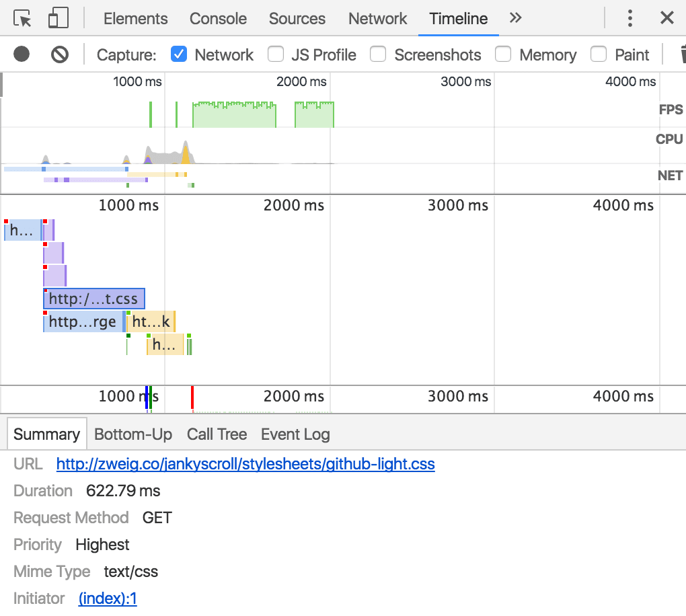Enable the Screenshots capture checkbox
The height and width of the screenshot is (616, 686).
[x=378, y=54]
